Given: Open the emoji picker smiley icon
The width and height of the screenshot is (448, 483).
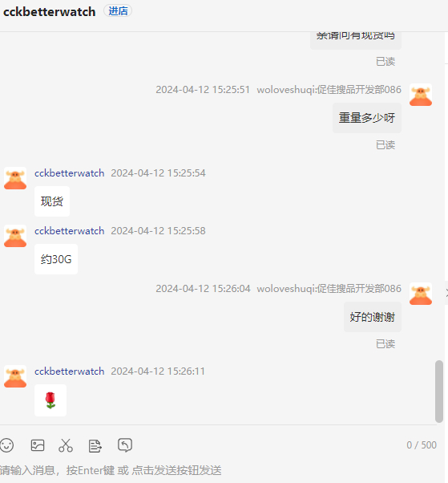Looking at the screenshot, I should point(6,445).
